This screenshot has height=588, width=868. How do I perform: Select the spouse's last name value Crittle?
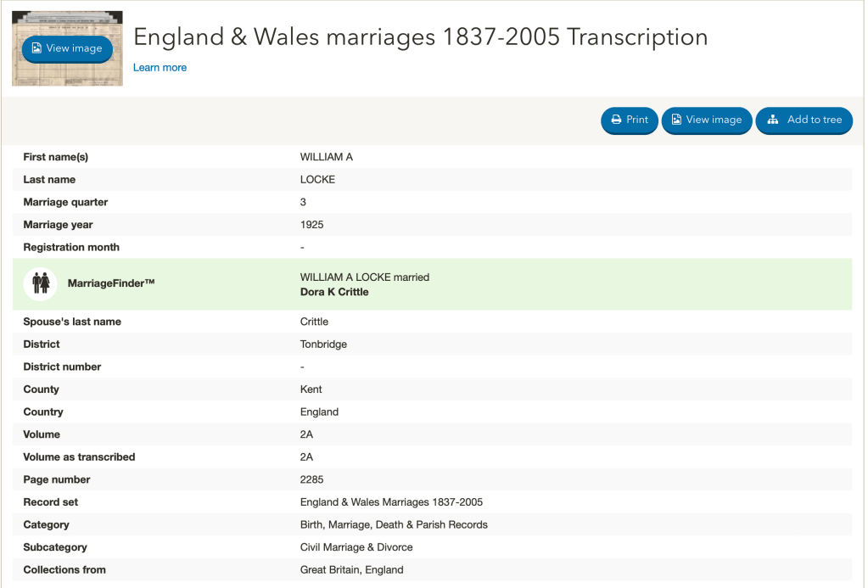pos(314,322)
